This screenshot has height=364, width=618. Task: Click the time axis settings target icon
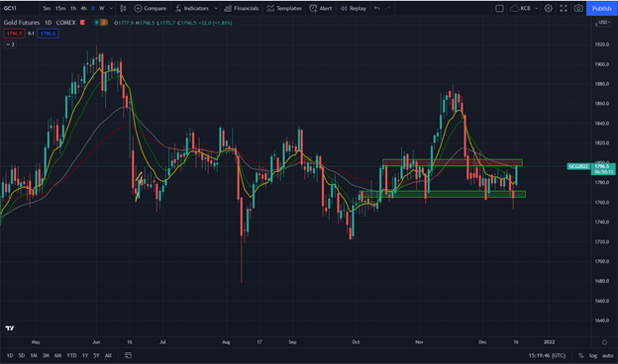pos(604,342)
